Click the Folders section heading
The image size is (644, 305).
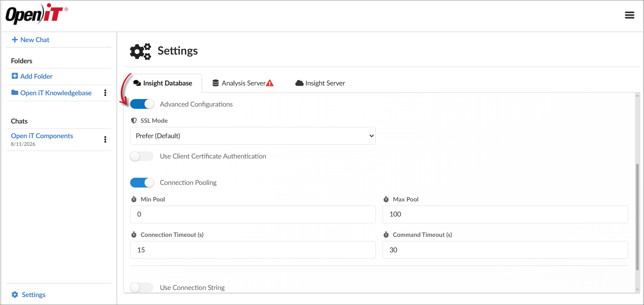pyautogui.click(x=21, y=61)
